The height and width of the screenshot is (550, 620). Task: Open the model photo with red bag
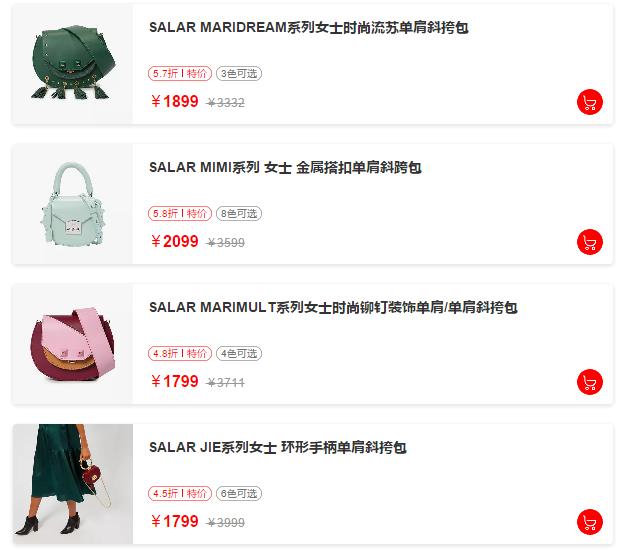tap(73, 484)
